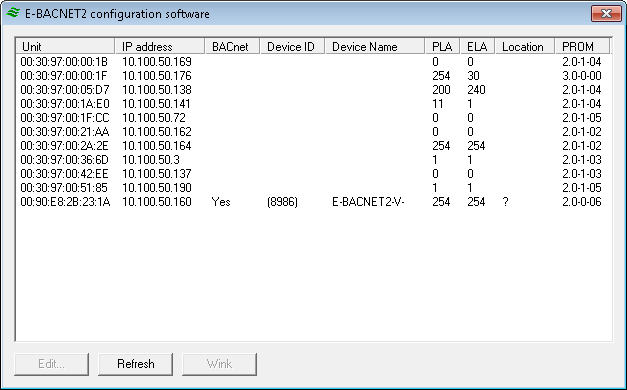Select unit 00:30:97:00:2A:2E
Viewport: 627px width, 390px height.
(x=64, y=146)
